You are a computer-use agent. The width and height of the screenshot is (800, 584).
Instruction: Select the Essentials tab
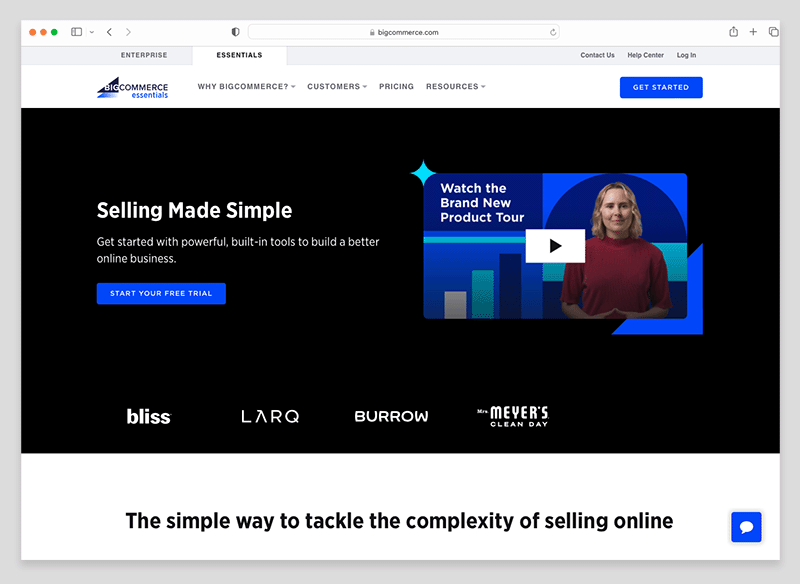[239, 55]
